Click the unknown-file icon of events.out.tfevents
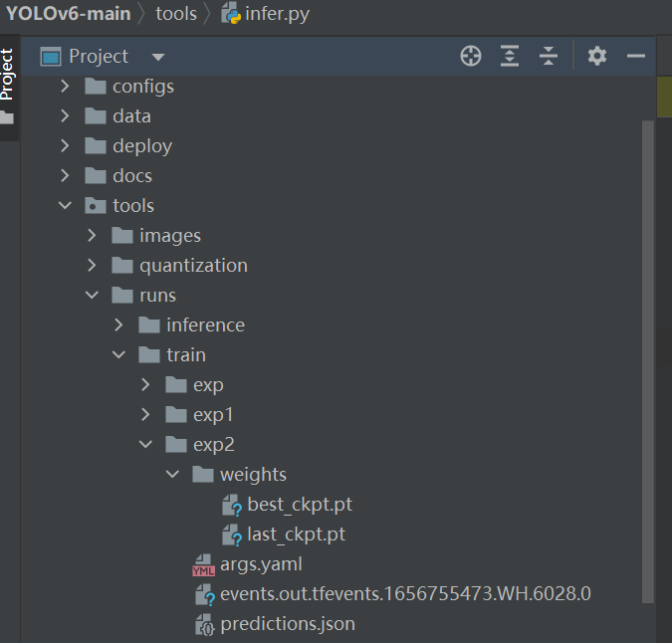This screenshot has height=643, width=672. point(205,595)
